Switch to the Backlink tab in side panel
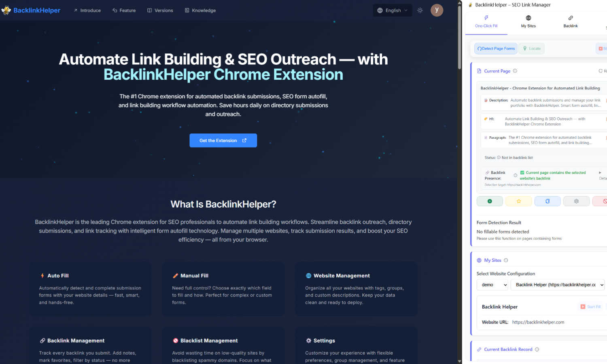 click(x=570, y=21)
